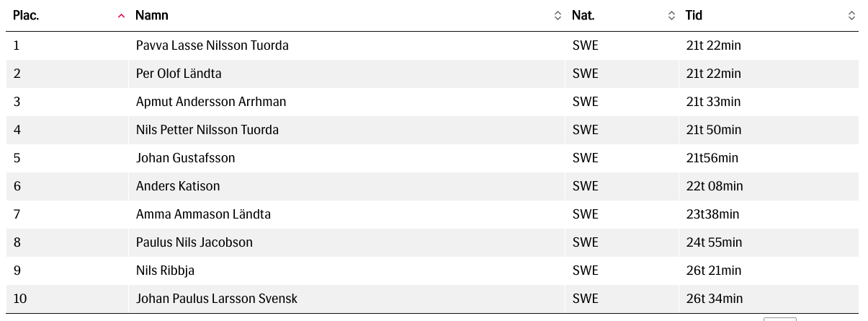868x321 pixels.
Task: Select the Apmut Andersson Arrhman entry
Action: tap(211, 102)
